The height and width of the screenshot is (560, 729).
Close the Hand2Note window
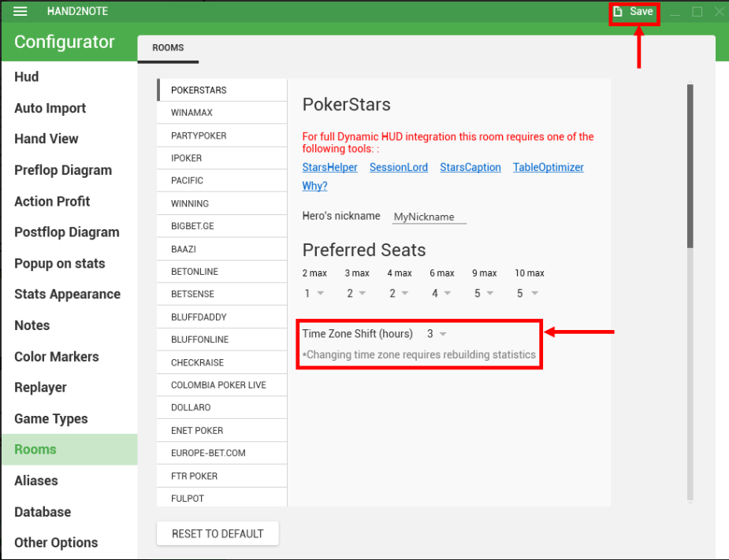pyautogui.click(x=719, y=12)
